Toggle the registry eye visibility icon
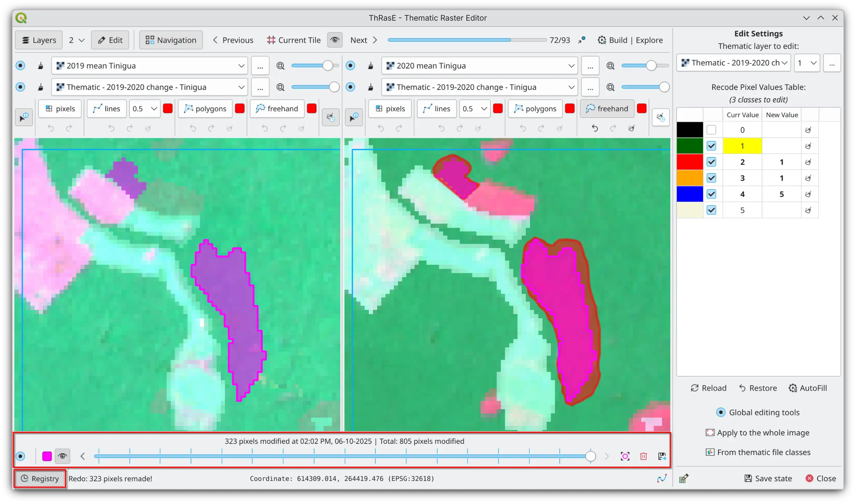The image size is (856, 504). [63, 456]
